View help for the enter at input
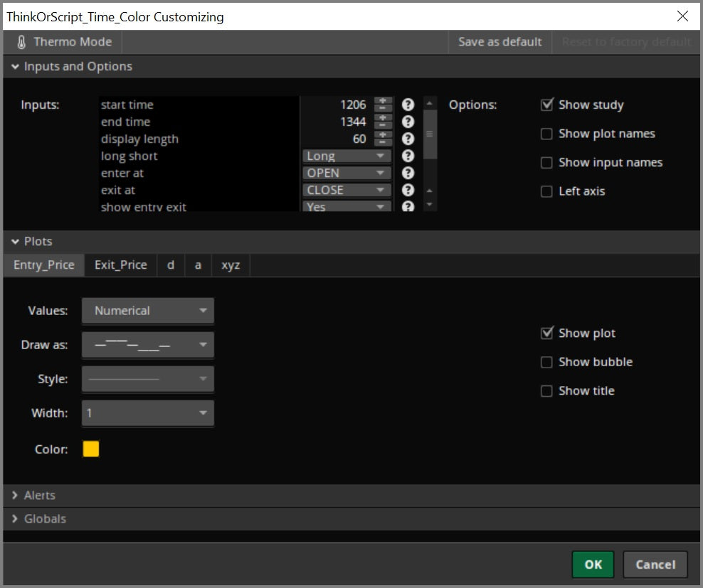The image size is (703, 588). pyautogui.click(x=408, y=173)
